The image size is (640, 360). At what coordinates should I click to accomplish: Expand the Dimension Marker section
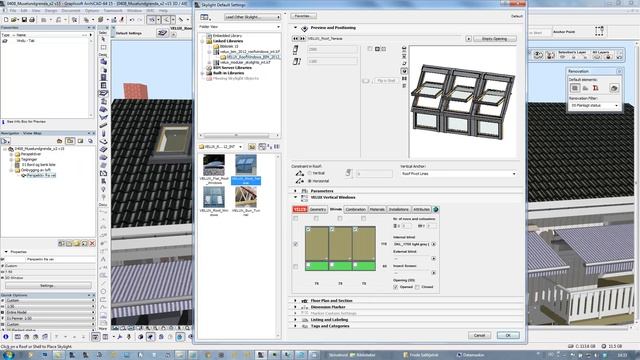click(296, 307)
